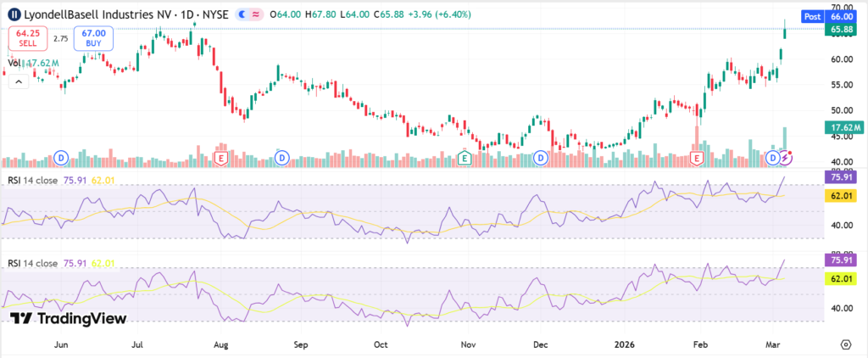The width and height of the screenshot is (868, 358).
Task: Click the LyondellBasell symbol logo icon
Action: point(14,15)
